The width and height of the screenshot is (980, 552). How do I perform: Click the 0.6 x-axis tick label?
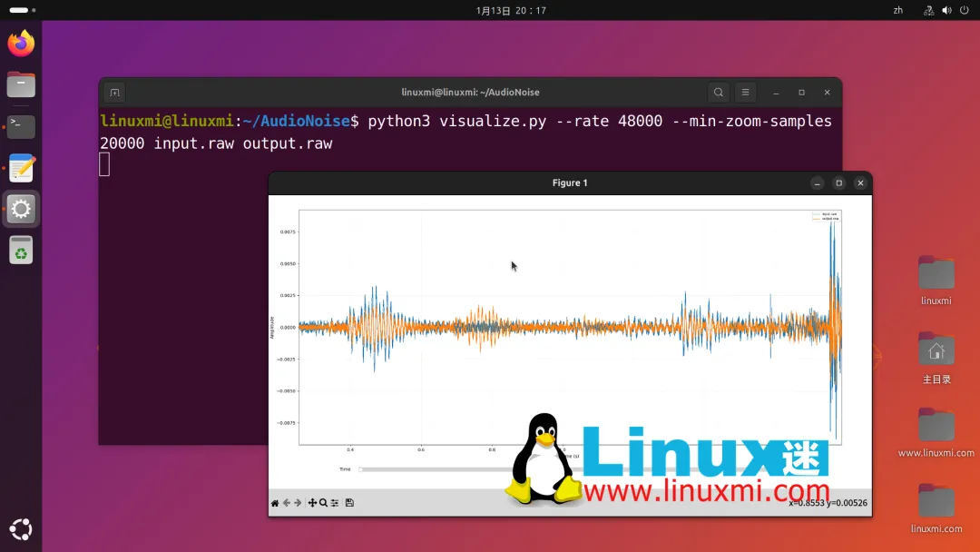tap(421, 450)
